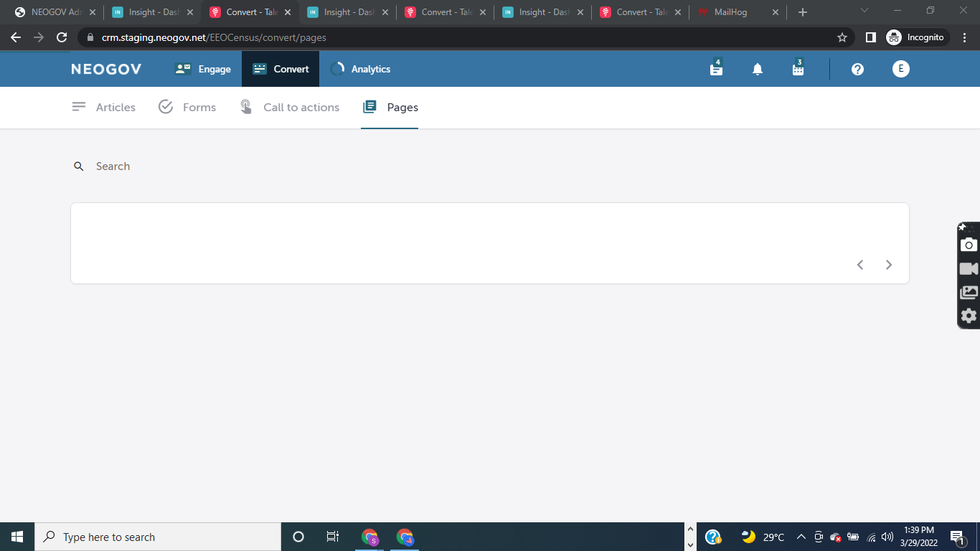Go to the previous page with left chevron
Image resolution: width=980 pixels, height=551 pixels.
(x=859, y=265)
